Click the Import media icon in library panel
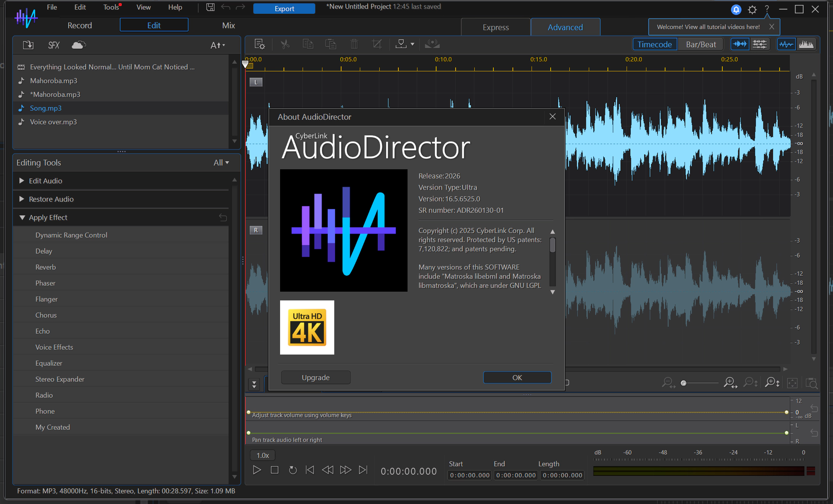Viewport: 833px width, 504px height. (28, 45)
